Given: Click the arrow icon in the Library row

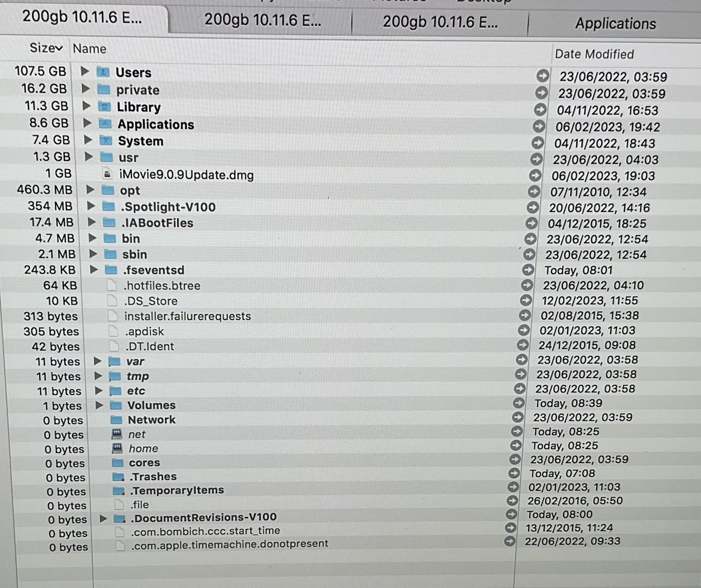Looking at the screenshot, I should coord(540,110).
